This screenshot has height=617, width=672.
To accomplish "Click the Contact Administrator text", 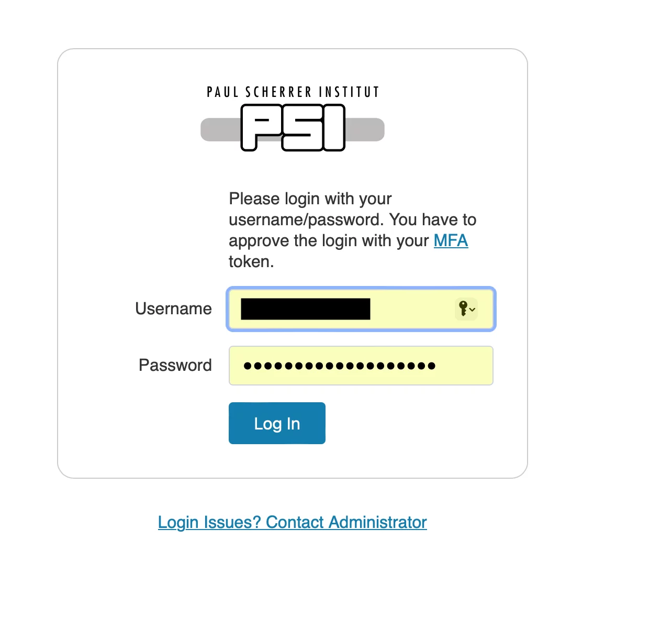I will [x=346, y=522].
